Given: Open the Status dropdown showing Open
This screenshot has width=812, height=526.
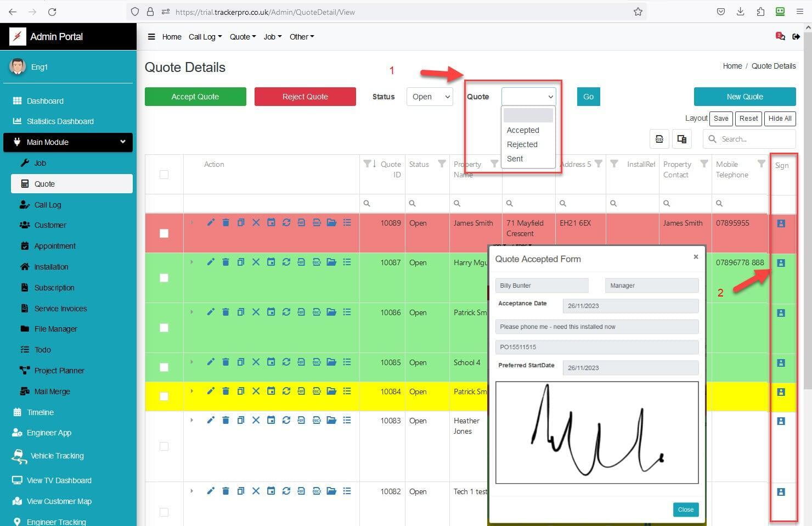Looking at the screenshot, I should 430,97.
